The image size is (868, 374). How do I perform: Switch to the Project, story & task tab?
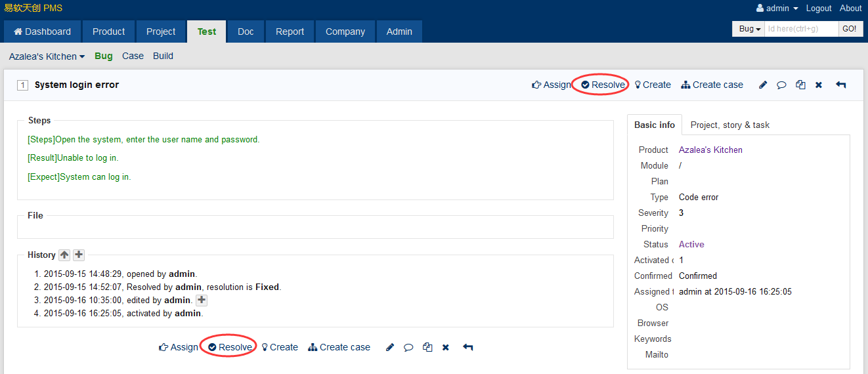point(729,125)
